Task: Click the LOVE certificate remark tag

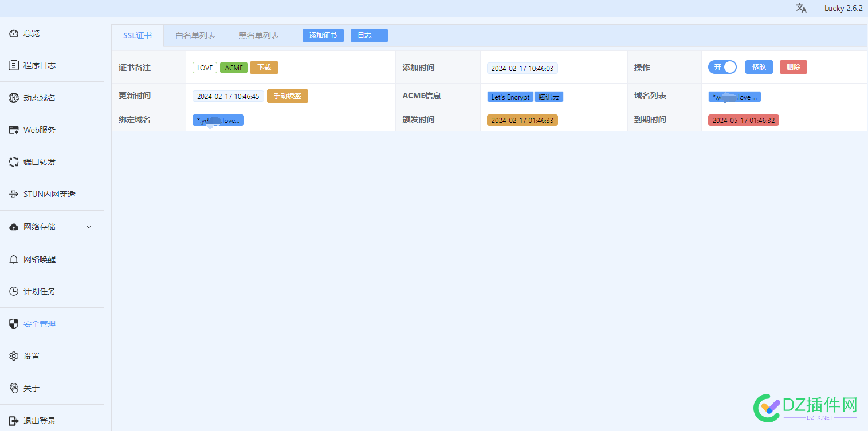Action: click(x=205, y=68)
